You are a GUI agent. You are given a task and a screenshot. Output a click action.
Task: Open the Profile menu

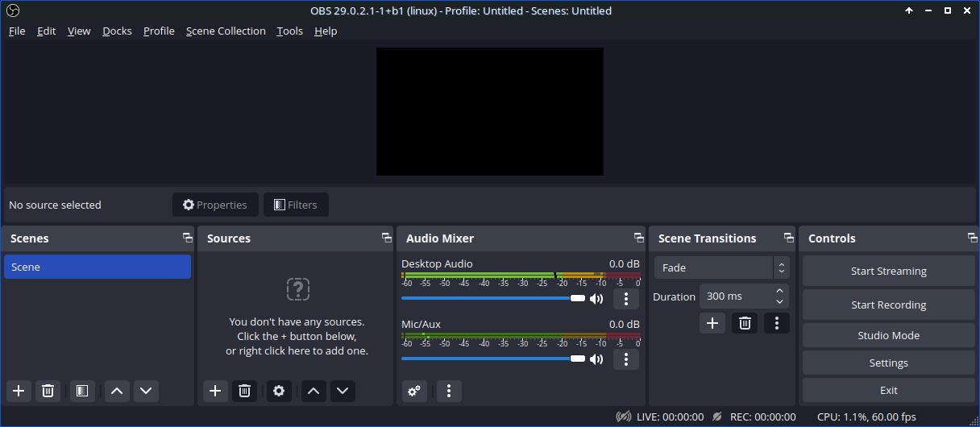[x=159, y=31]
